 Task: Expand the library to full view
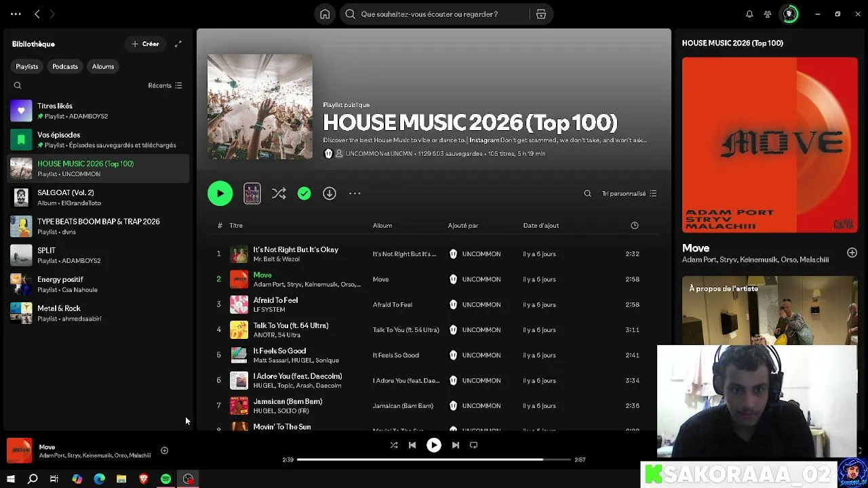pos(178,44)
